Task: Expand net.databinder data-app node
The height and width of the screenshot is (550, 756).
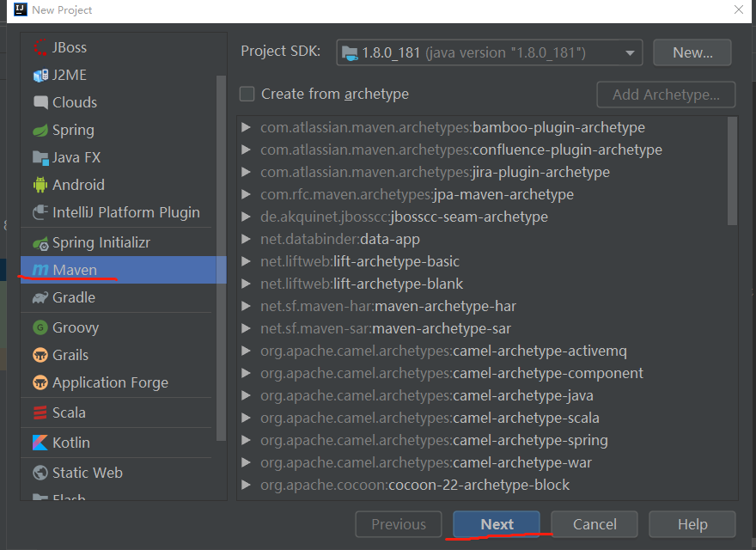Action: (246, 239)
